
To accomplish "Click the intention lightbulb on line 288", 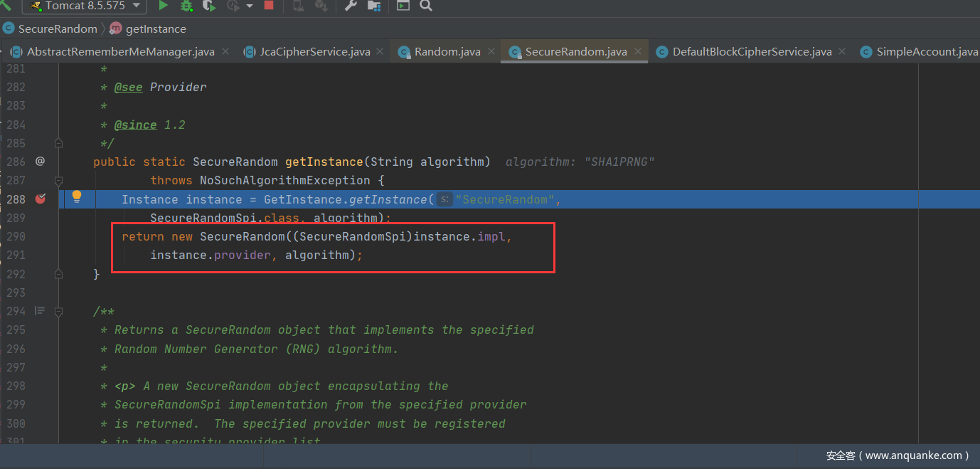I will [x=77, y=197].
